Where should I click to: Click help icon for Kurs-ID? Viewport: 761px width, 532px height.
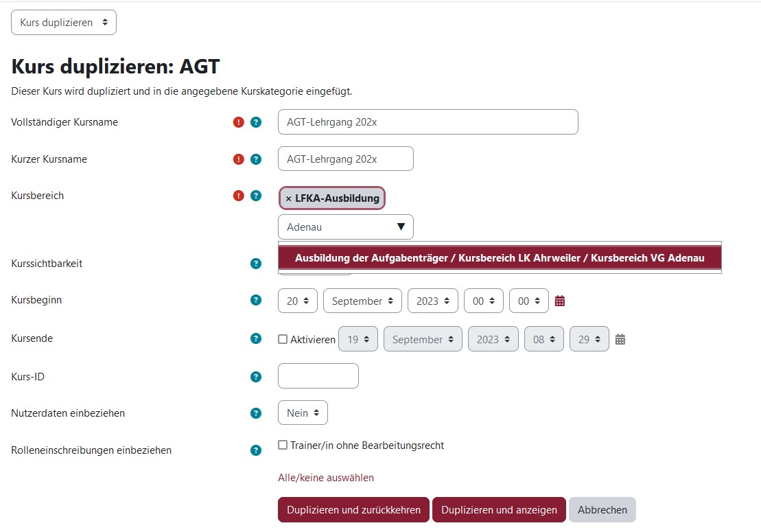point(256,376)
